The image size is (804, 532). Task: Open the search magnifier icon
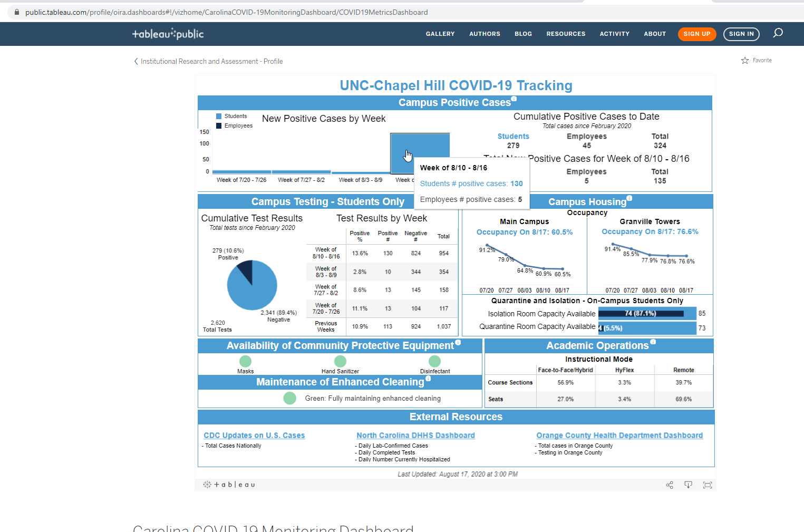(778, 33)
